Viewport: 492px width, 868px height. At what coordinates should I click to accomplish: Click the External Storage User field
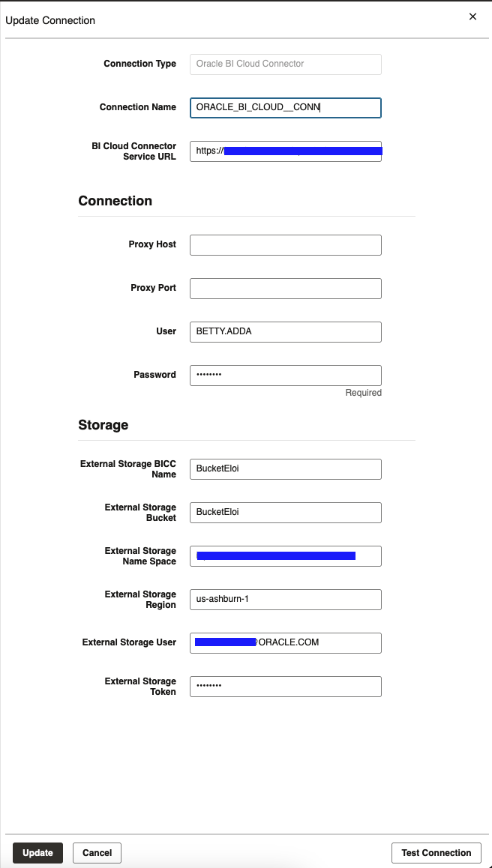285,642
